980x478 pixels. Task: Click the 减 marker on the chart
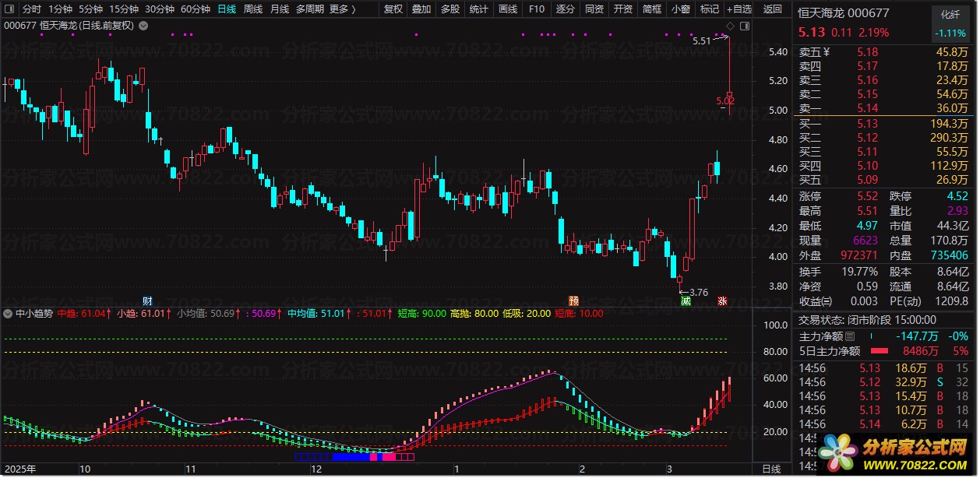[x=686, y=301]
